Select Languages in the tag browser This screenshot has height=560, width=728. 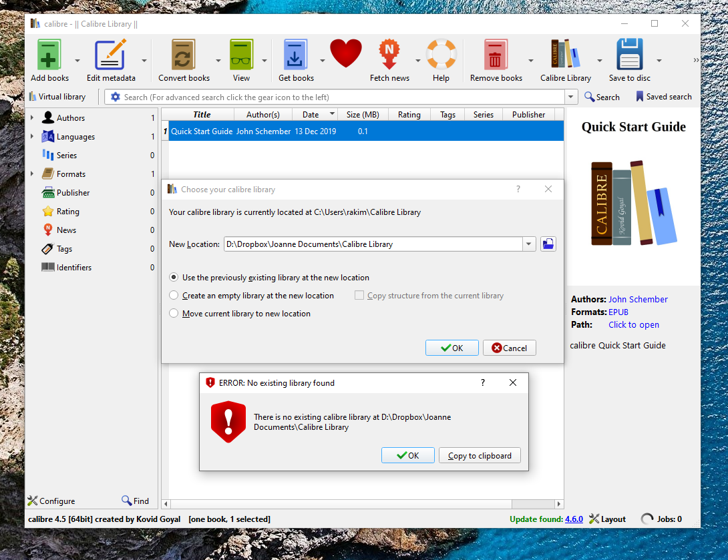click(x=75, y=137)
